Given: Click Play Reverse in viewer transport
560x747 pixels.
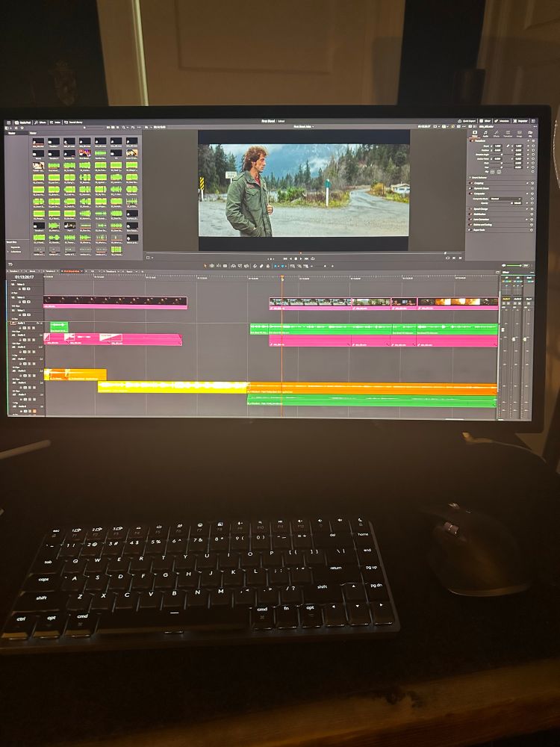Looking at the screenshot, I should tap(290, 258).
